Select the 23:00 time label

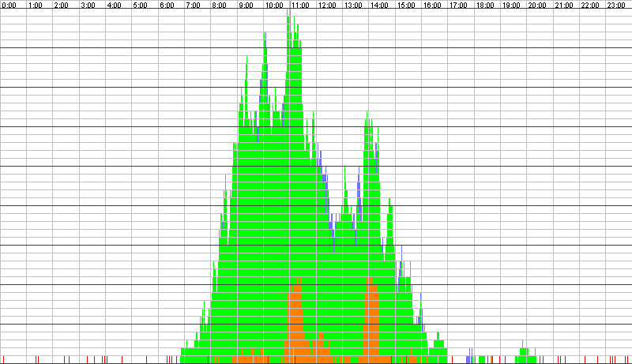click(x=617, y=6)
